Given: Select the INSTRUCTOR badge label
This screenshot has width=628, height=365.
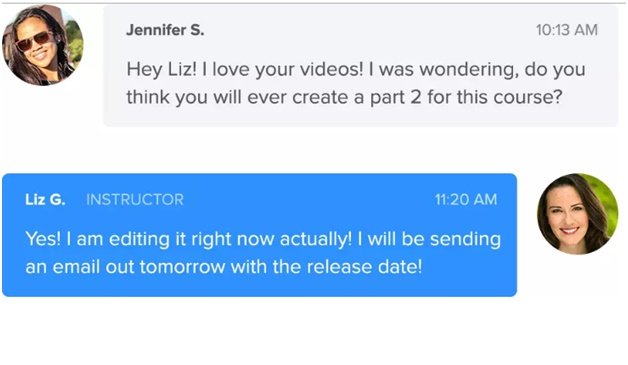Looking at the screenshot, I should 135,200.
